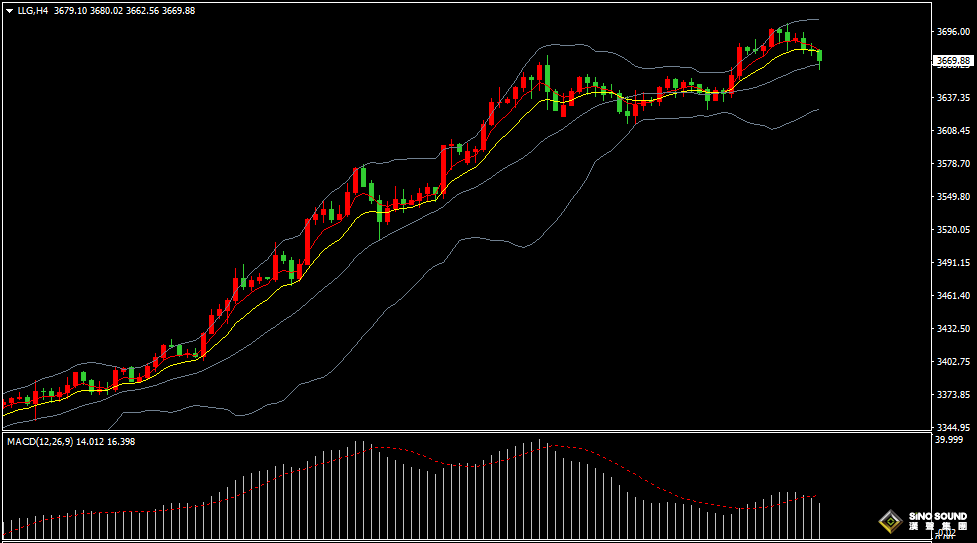Click the 3461.40 price axis label

(953, 296)
